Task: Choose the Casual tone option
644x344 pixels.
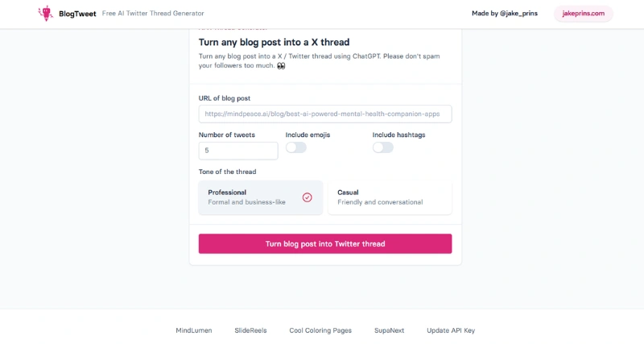Action: (390, 197)
